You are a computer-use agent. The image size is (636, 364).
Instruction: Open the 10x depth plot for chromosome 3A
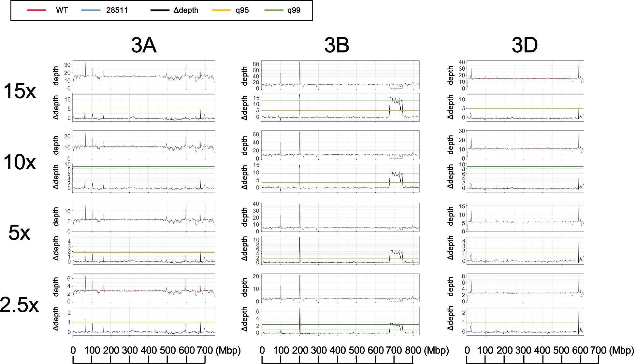tap(144, 145)
